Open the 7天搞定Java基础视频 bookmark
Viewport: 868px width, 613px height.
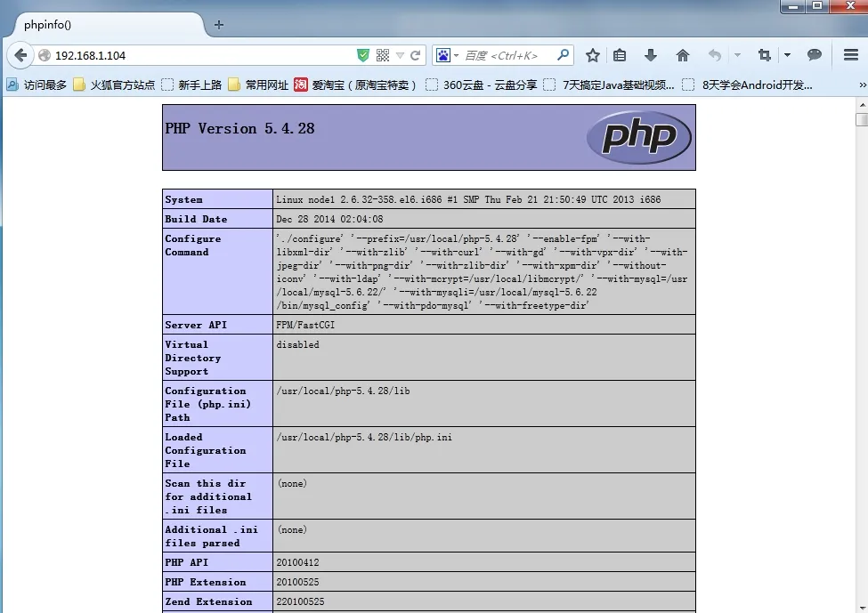coord(610,85)
